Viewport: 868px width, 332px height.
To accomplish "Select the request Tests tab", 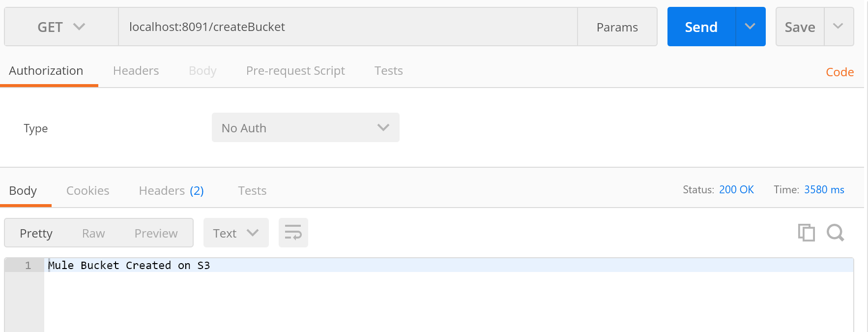I will pos(388,71).
